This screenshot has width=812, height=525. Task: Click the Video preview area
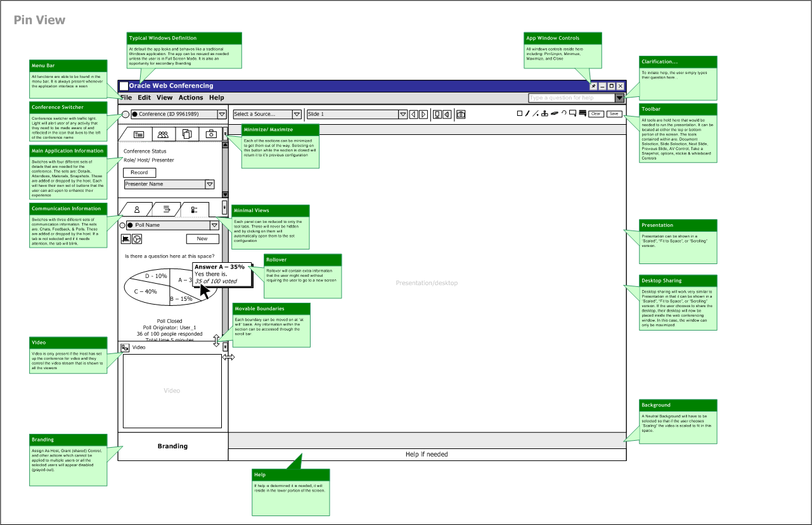(x=171, y=391)
